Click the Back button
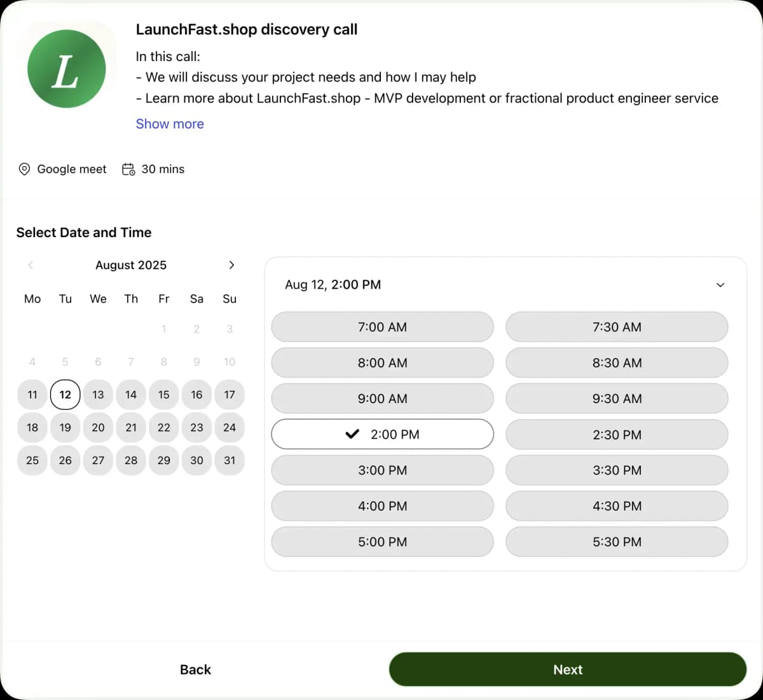This screenshot has width=763, height=700. coord(195,669)
